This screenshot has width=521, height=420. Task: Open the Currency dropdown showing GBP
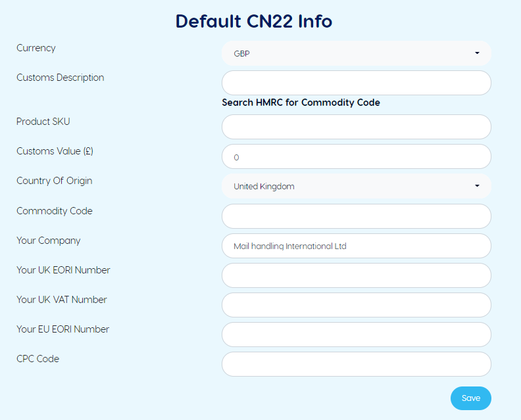(x=356, y=53)
